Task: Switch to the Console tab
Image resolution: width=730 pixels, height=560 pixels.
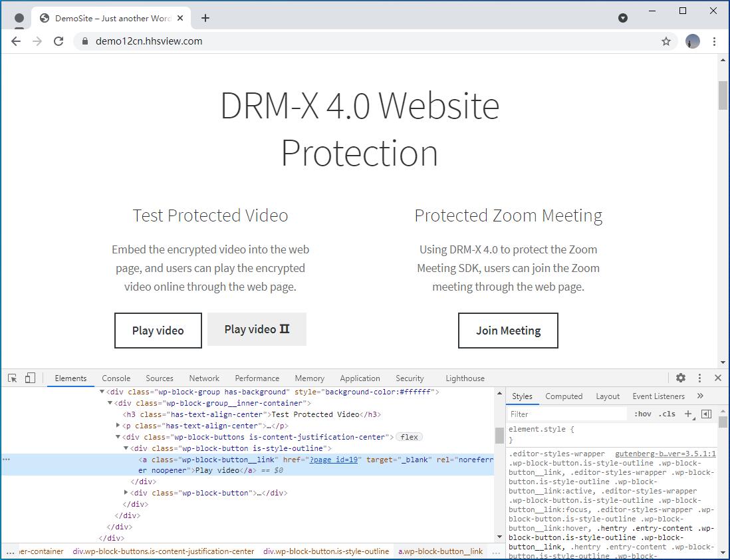Action: coord(116,378)
